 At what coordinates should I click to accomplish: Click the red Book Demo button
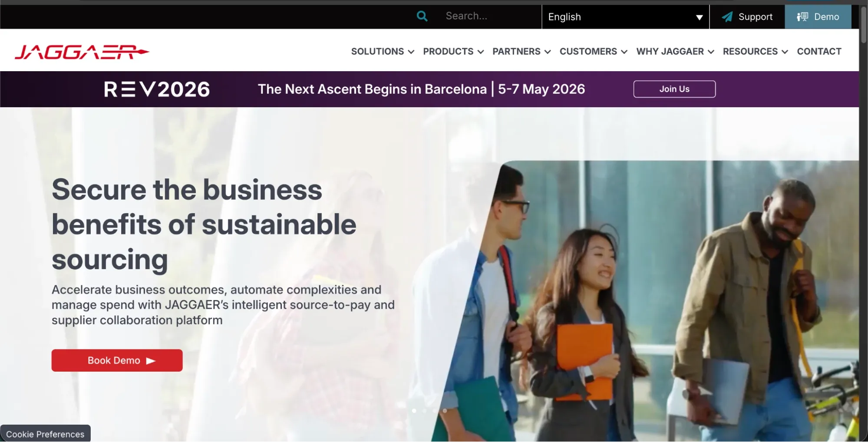pyautogui.click(x=117, y=360)
